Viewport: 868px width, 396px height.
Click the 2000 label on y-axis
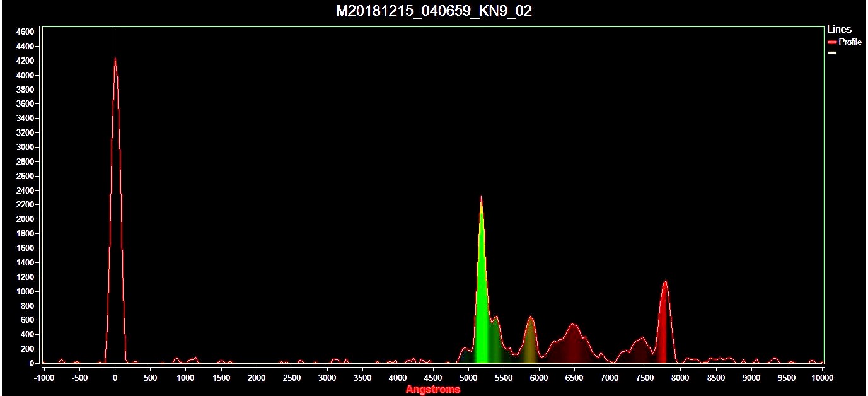click(x=25, y=219)
